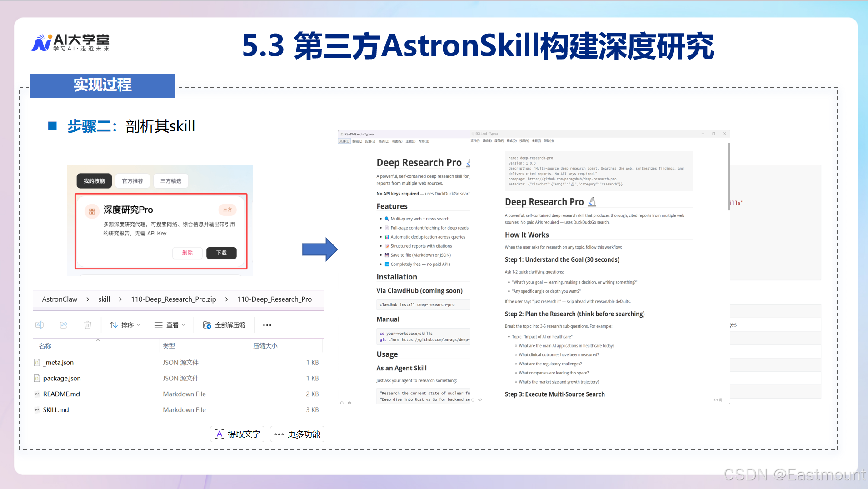868x489 pixels.
Task: Maximize the SKILL.md Typora window
Action: 713,134
